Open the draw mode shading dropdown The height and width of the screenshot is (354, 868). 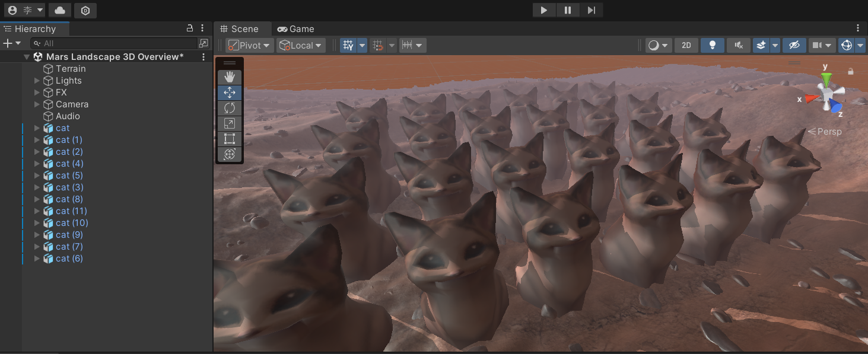coord(659,45)
